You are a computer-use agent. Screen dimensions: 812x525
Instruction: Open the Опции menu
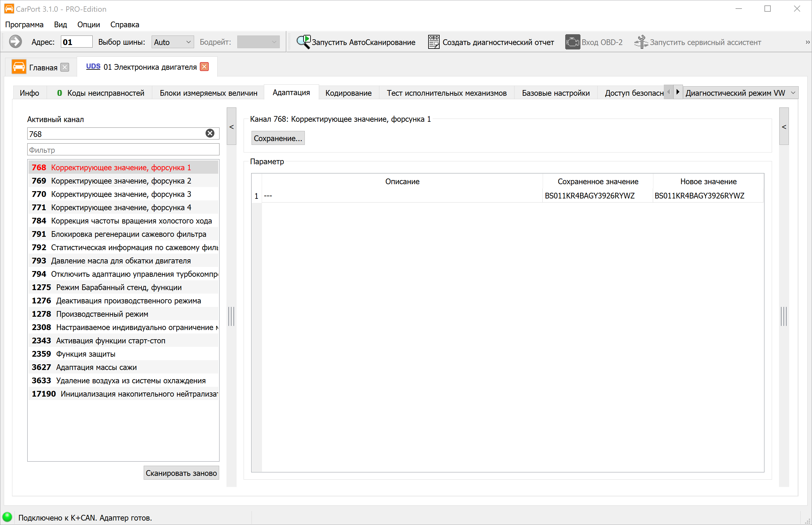[x=88, y=24]
